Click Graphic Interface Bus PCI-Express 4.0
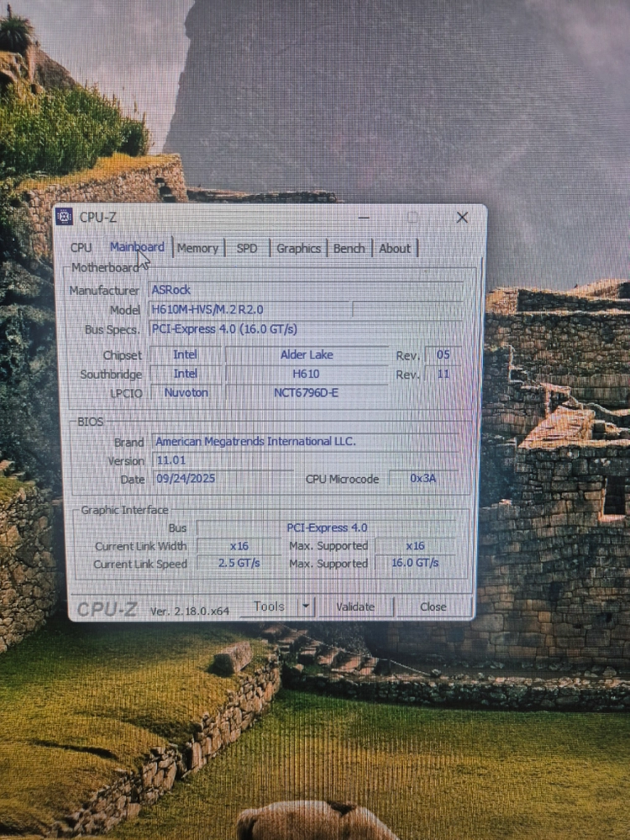 coord(327,528)
